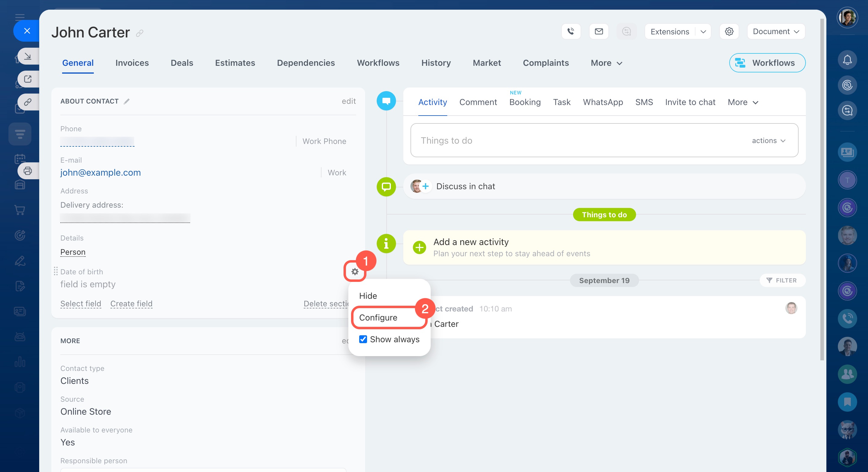Image resolution: width=868 pixels, height=472 pixels.
Task: Click green plus icon to add activity
Action: pos(419,247)
